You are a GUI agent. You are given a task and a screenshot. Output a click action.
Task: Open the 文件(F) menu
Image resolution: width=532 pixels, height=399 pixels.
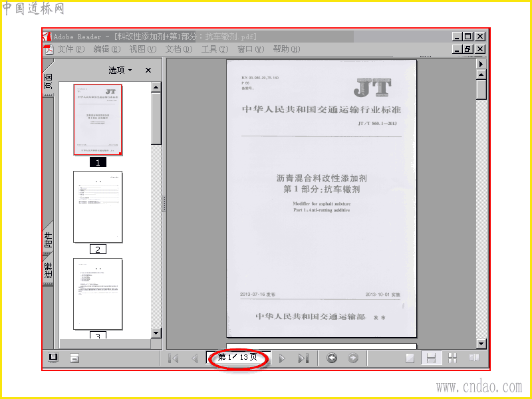70,49
